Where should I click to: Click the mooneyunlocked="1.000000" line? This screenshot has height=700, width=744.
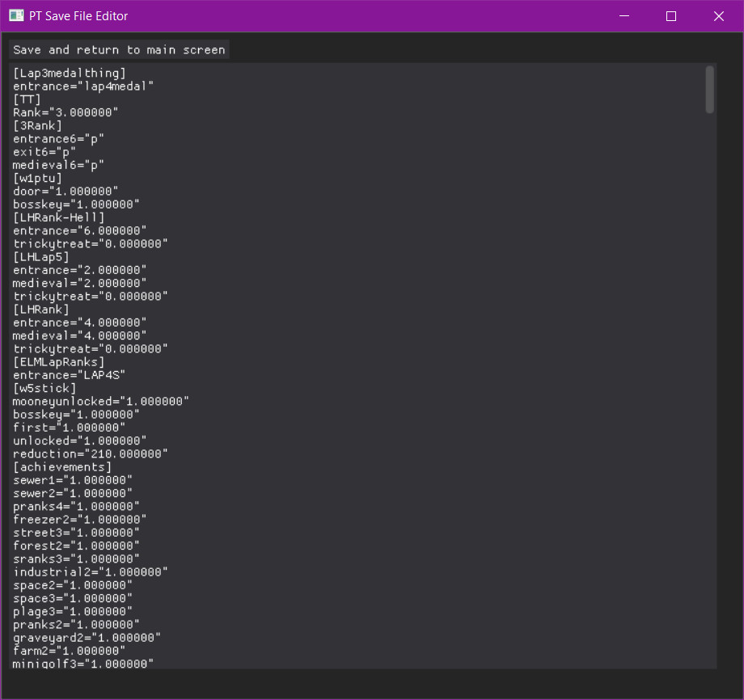pyautogui.click(x=101, y=400)
